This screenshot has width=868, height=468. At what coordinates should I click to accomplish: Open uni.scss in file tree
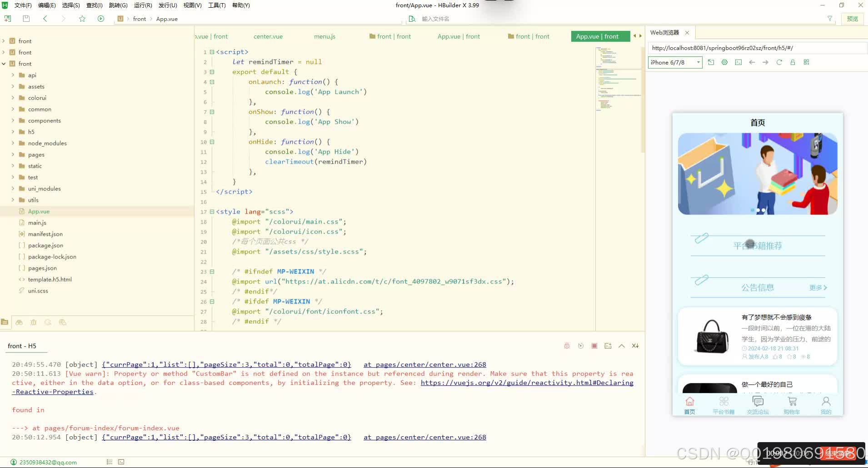coord(38,291)
